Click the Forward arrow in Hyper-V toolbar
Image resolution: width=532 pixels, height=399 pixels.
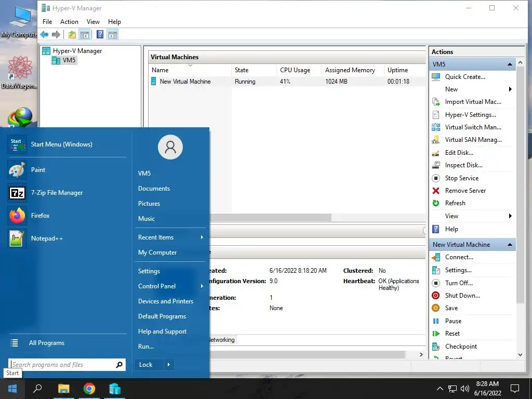(56, 34)
